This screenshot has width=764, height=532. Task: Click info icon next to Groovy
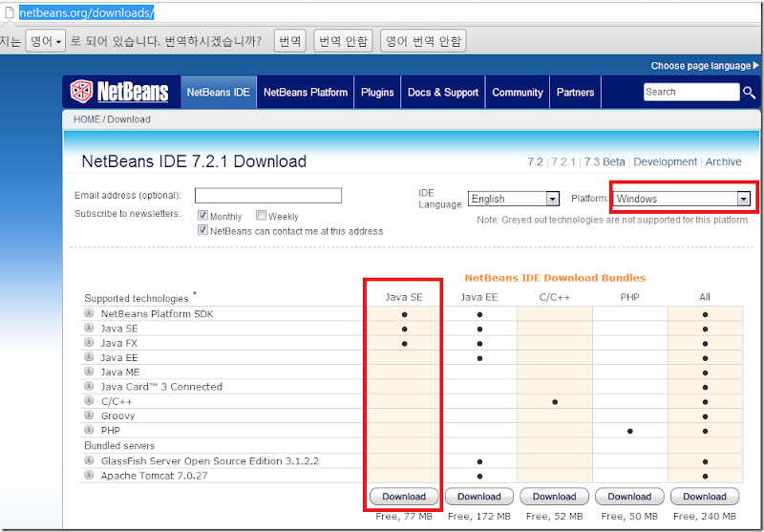(89, 415)
